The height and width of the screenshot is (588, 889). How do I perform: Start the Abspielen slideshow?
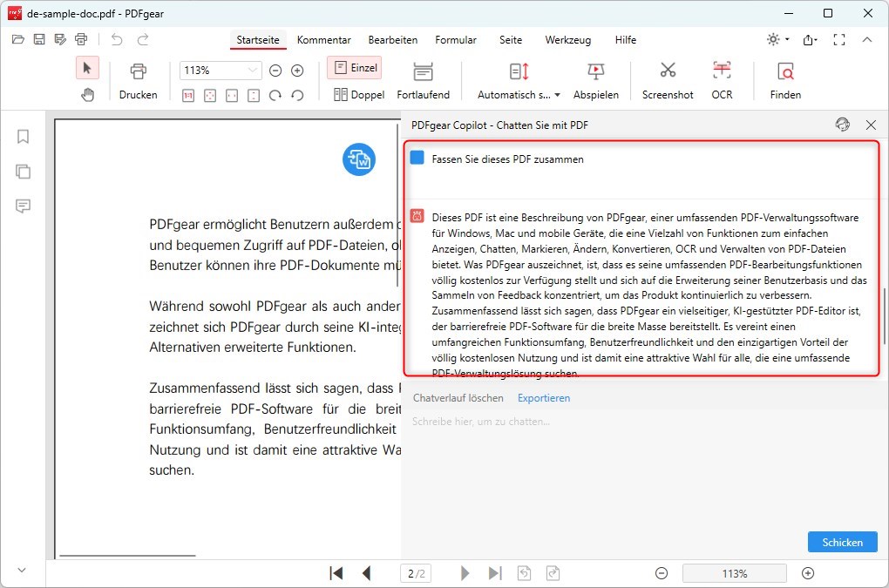tap(596, 81)
